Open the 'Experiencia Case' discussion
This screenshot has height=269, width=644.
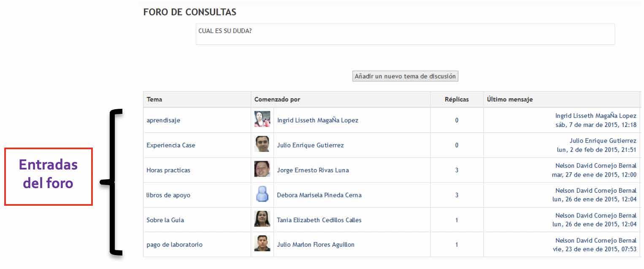coord(171,145)
